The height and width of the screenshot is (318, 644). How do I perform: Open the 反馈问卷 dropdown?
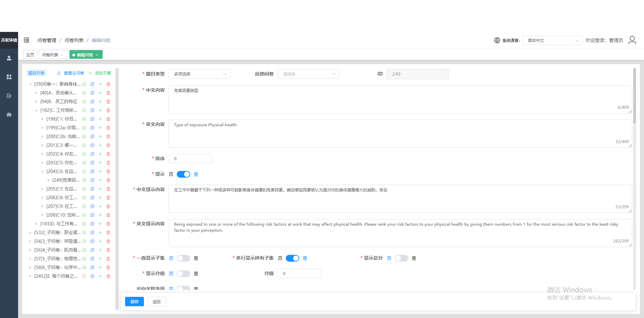click(309, 74)
